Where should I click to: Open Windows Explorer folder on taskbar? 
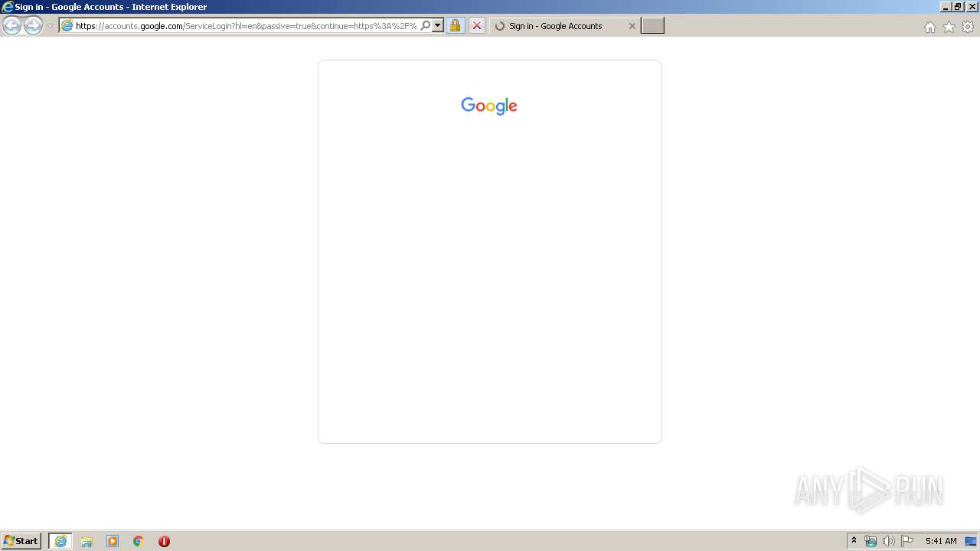pos(87,541)
